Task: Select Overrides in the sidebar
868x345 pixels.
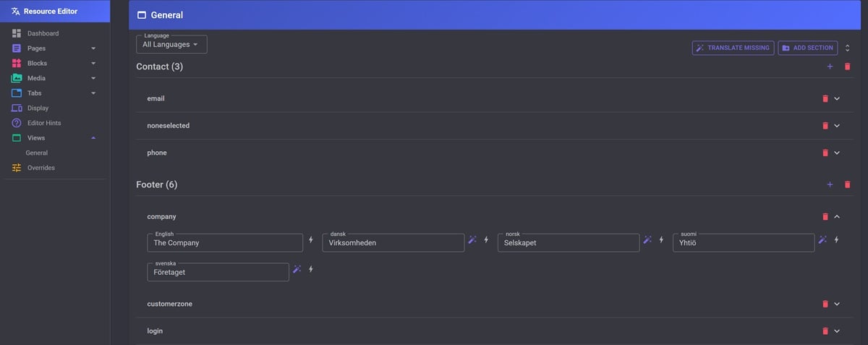Action: pos(41,168)
